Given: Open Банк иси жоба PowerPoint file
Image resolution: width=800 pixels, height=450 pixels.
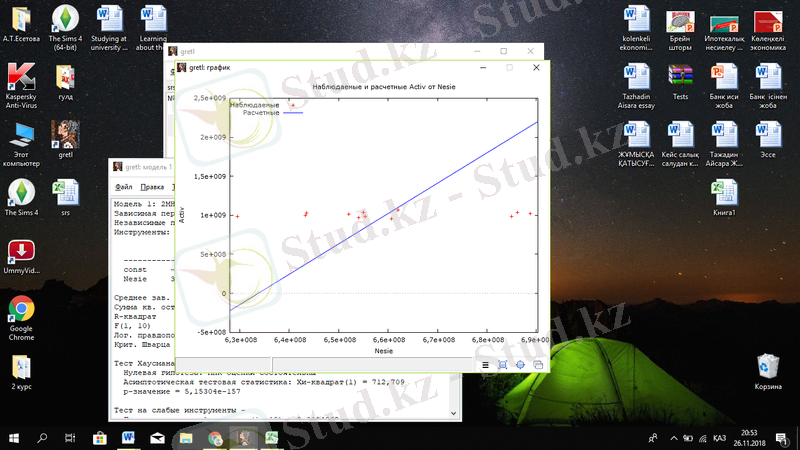Looking at the screenshot, I should click(724, 86).
